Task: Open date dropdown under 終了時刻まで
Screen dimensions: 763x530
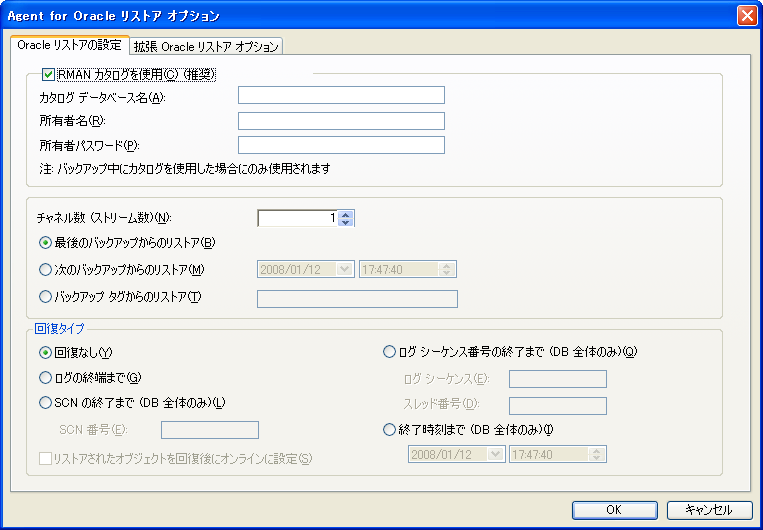Action: click(x=495, y=455)
